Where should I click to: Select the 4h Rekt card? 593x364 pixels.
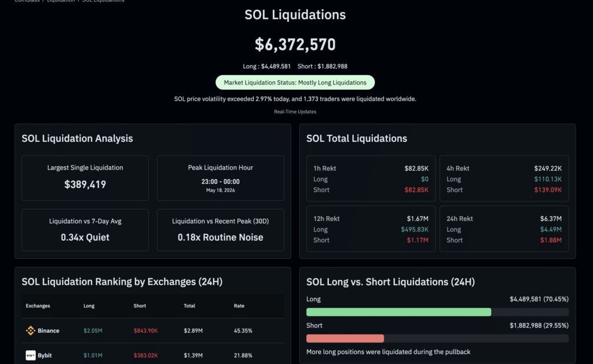504,178
